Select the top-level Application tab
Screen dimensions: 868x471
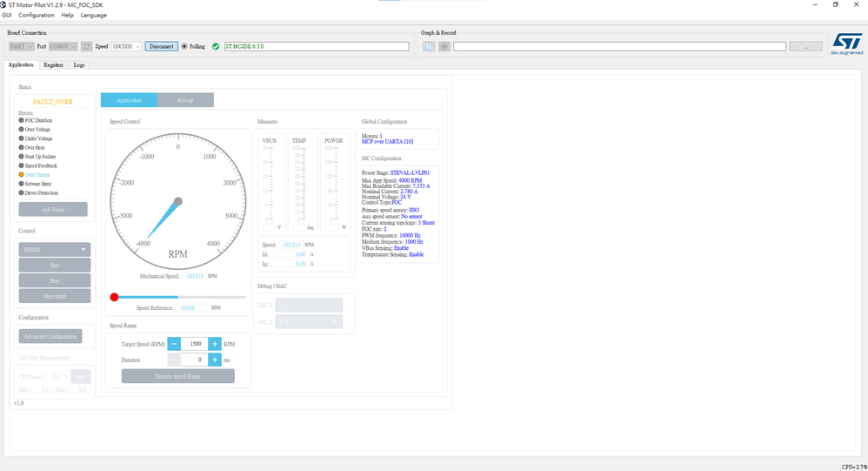tap(21, 64)
